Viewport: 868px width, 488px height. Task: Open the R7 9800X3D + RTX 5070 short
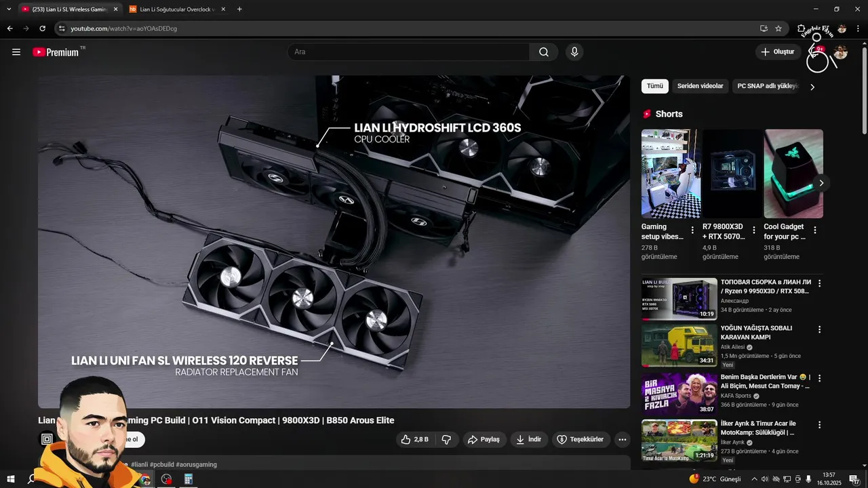(732, 174)
